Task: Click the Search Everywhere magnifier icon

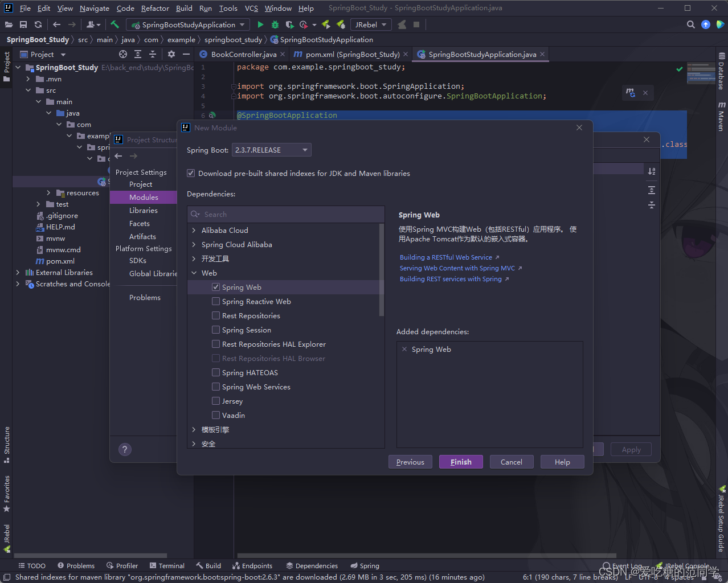Action: [691, 24]
